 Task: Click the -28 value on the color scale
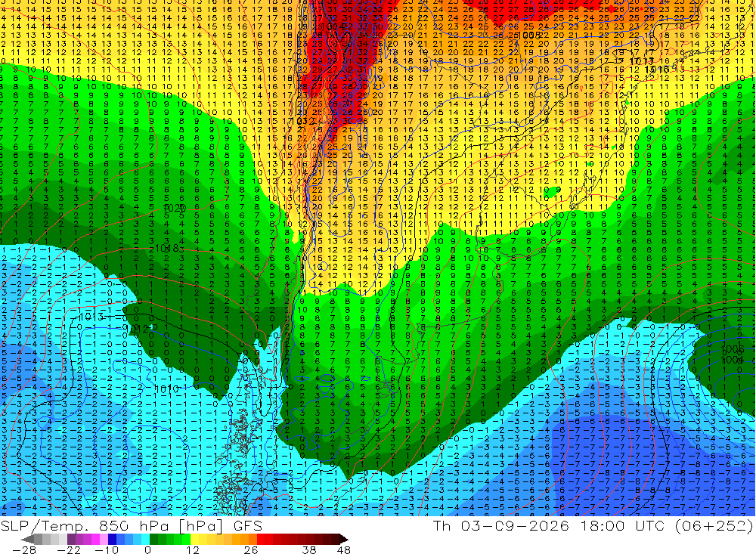point(24,549)
